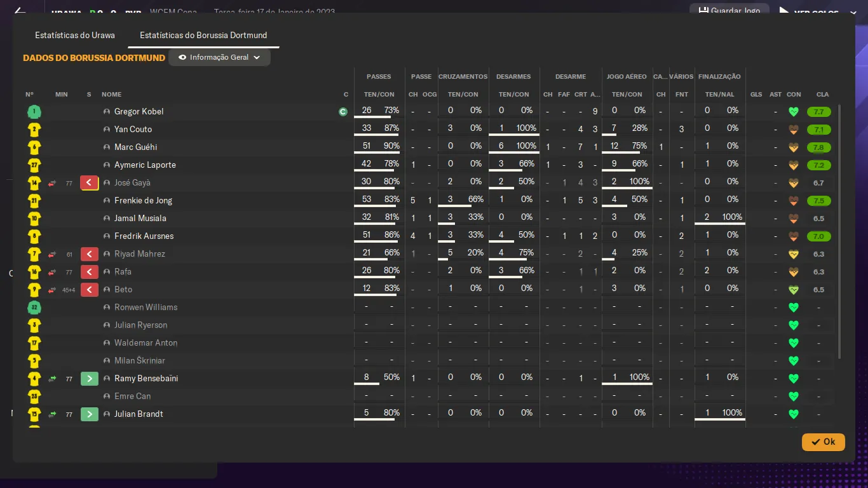Click Jamal Musiala's number 10 shirt icon

34,219
